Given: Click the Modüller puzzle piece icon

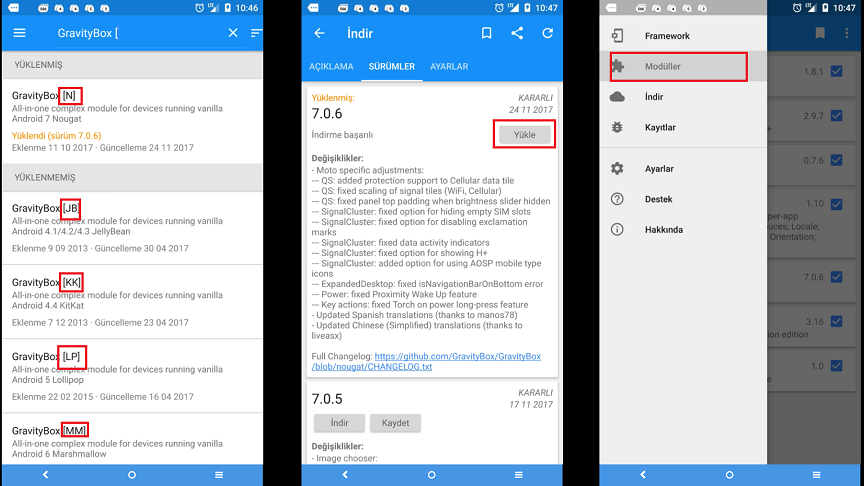Looking at the screenshot, I should point(618,66).
